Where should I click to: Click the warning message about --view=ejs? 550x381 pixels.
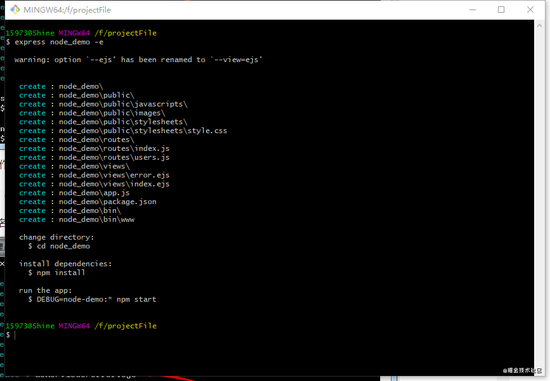tap(138, 60)
